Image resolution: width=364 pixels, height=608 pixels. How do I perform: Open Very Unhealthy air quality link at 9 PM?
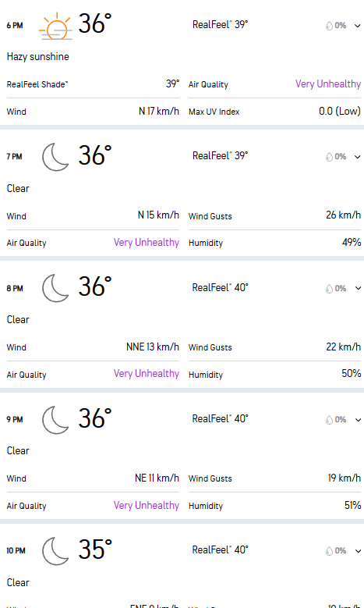point(147,505)
